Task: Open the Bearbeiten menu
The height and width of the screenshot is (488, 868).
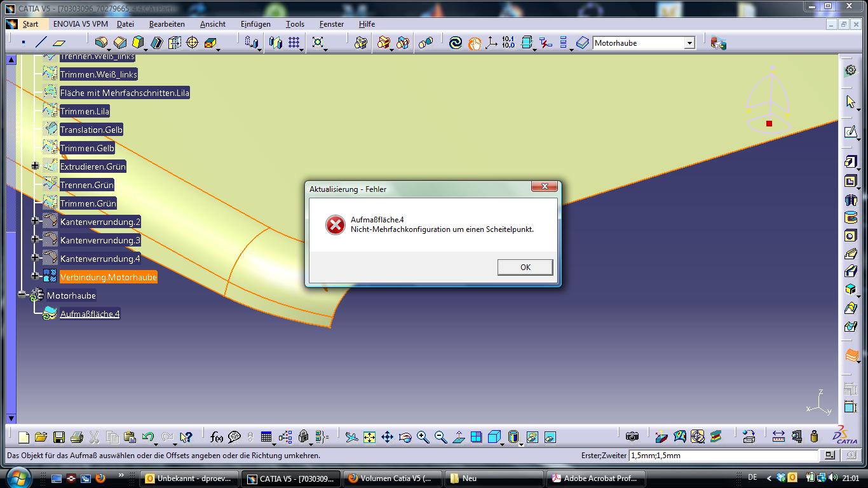Action: (167, 24)
